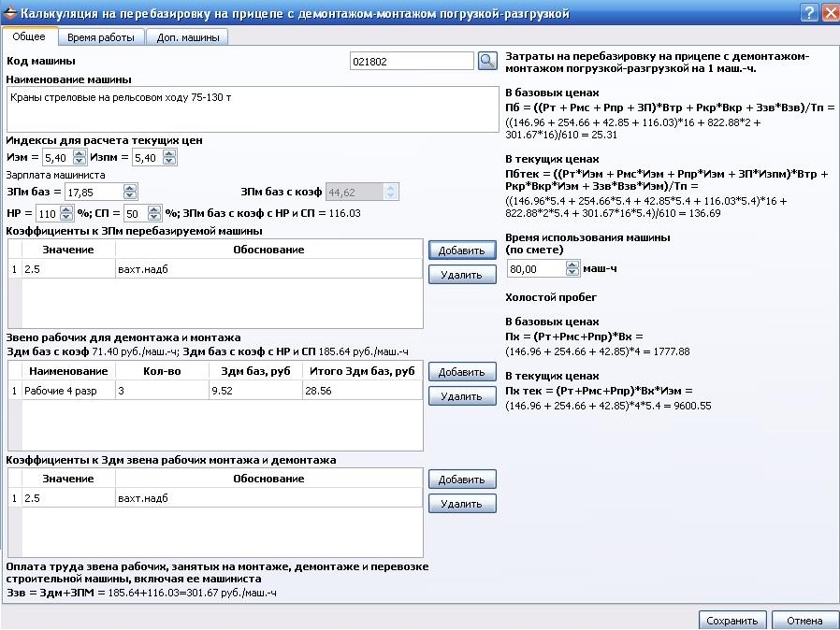The width and height of the screenshot is (840, 630).
Task: Click the usage time field 80,00
Action: [537, 268]
